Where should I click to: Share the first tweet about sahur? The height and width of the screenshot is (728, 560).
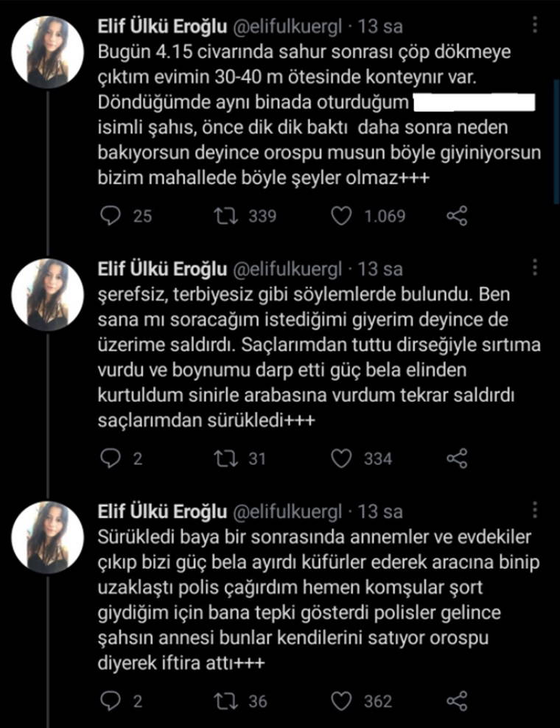[x=457, y=216]
